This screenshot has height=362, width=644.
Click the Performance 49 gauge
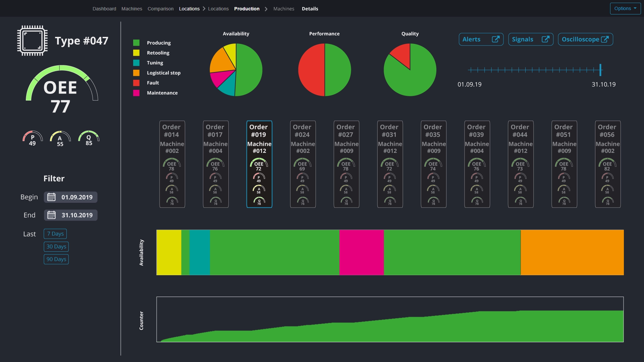(33, 138)
